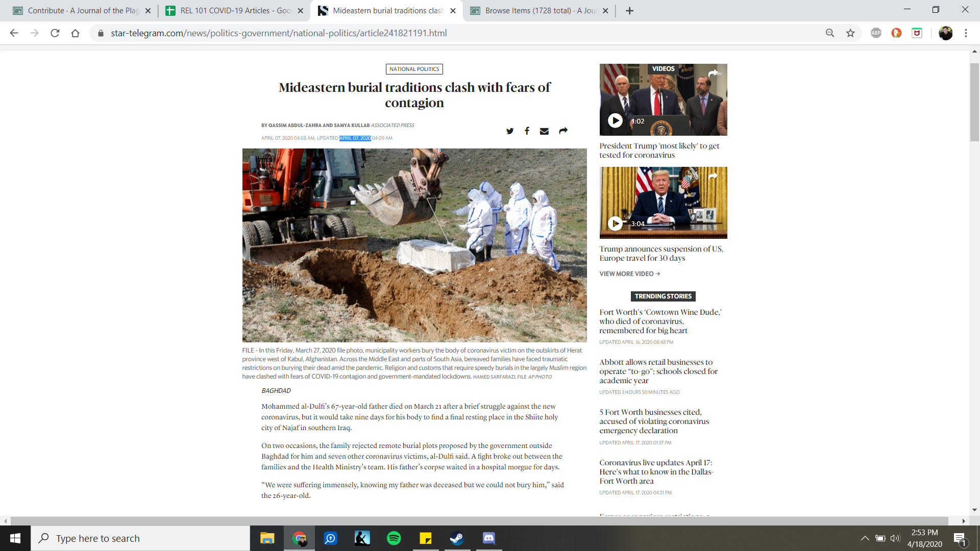The height and width of the screenshot is (551, 980).
Task: Bookmark page with star icon
Action: click(850, 33)
